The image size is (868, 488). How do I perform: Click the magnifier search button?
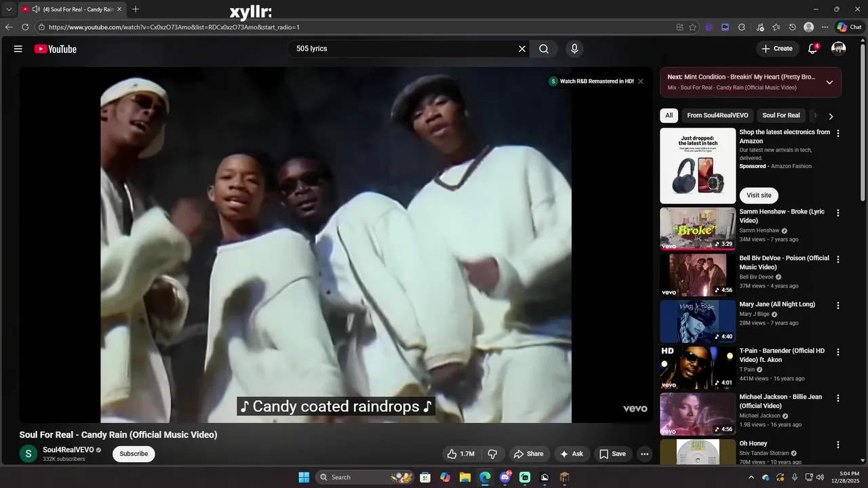point(544,49)
